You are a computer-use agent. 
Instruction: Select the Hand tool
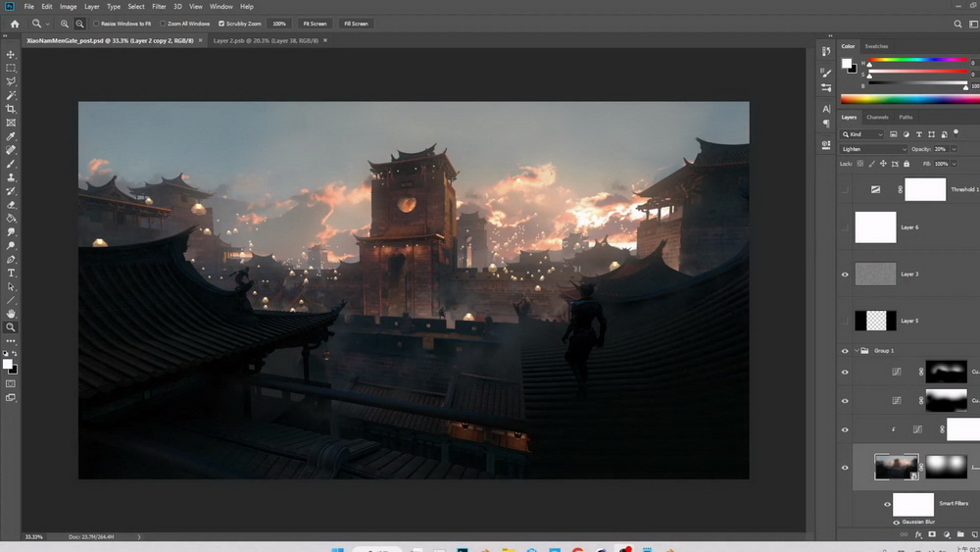pyautogui.click(x=11, y=314)
